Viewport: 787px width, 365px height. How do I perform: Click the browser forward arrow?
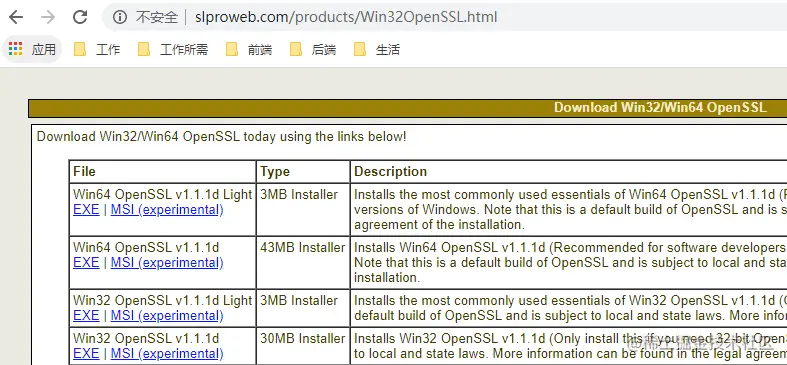(48, 17)
